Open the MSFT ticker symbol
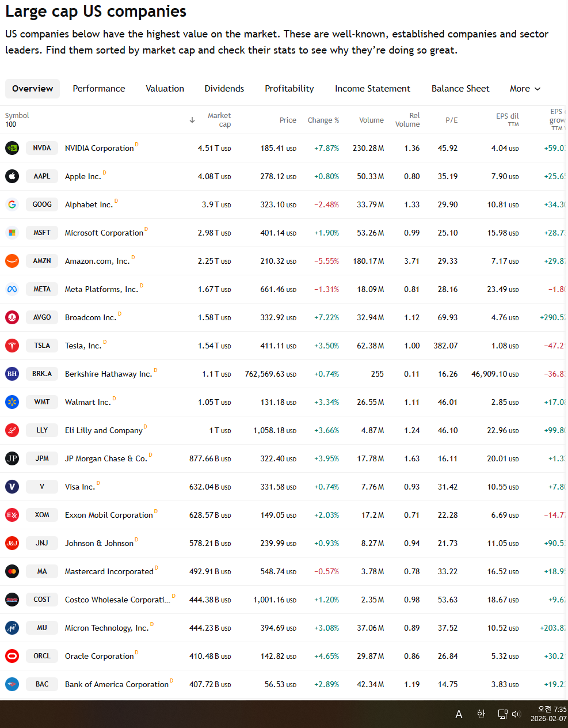This screenshot has height=728, width=568. tap(42, 233)
